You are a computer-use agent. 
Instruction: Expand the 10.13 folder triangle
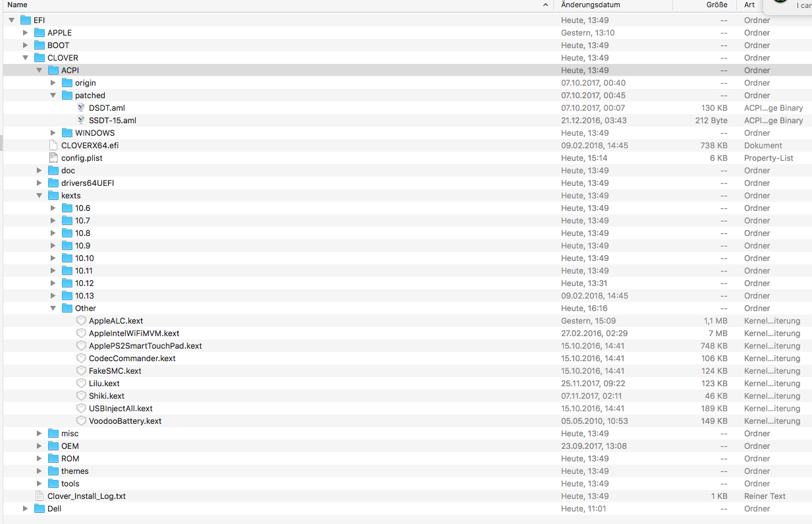click(53, 296)
